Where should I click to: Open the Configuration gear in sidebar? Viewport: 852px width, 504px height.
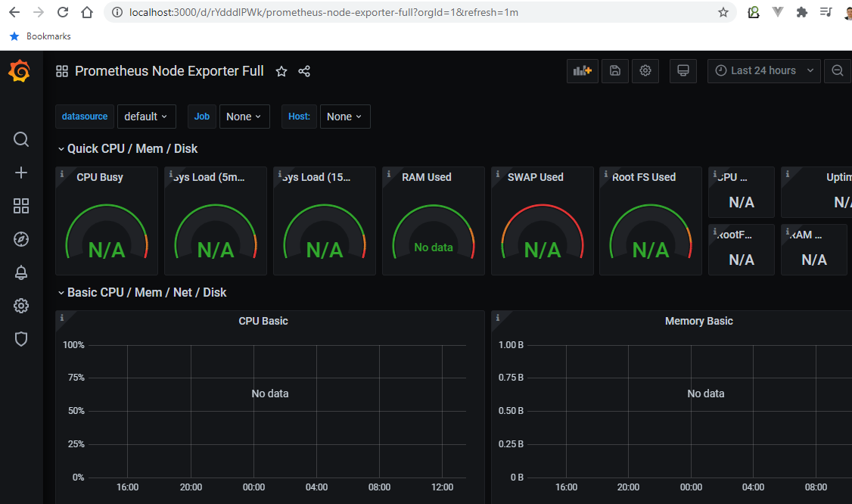point(20,306)
